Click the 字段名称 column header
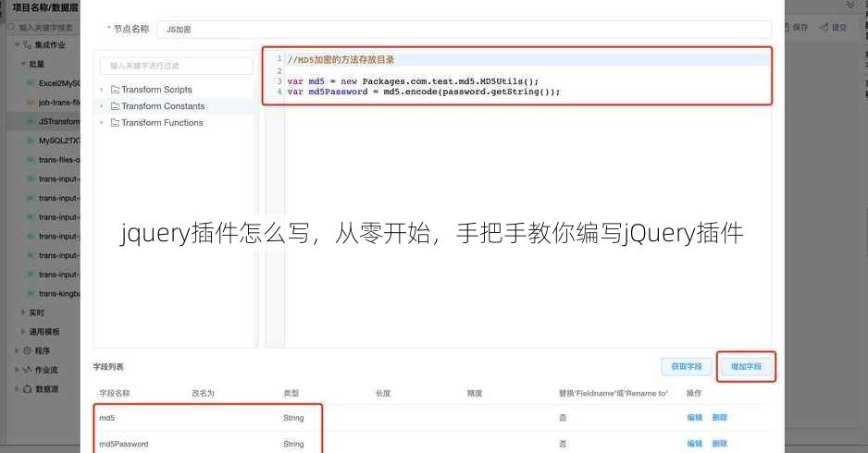 point(114,393)
